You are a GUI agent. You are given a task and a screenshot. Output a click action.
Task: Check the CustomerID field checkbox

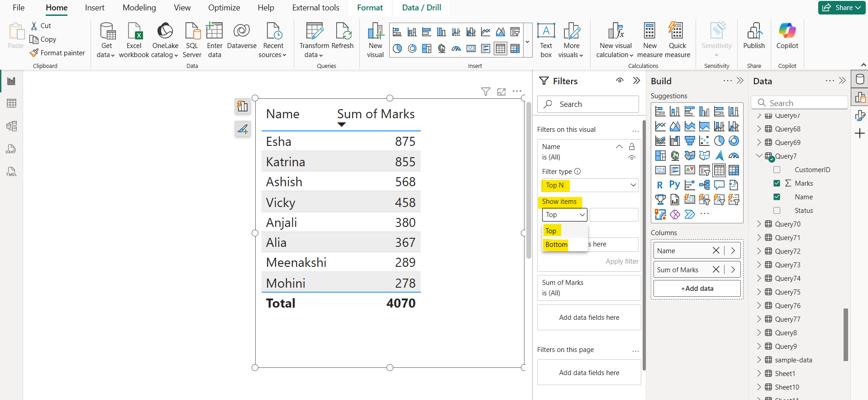[x=777, y=170]
